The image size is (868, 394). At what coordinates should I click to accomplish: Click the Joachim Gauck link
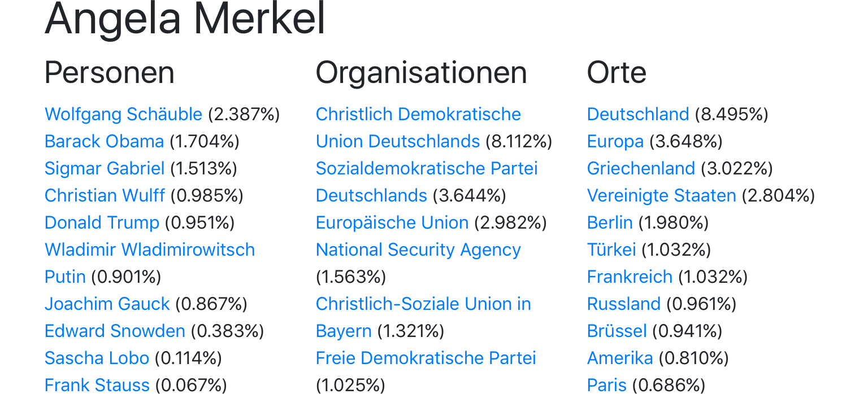[x=107, y=304]
